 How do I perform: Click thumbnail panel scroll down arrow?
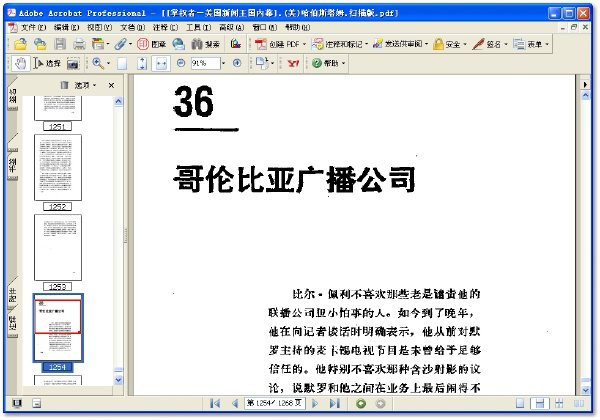click(118, 380)
